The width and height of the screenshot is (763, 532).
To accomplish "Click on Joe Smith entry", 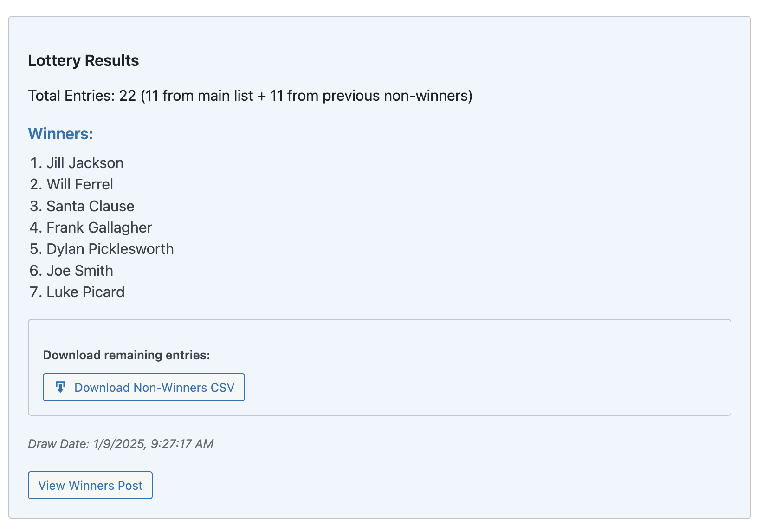I will coord(80,271).
